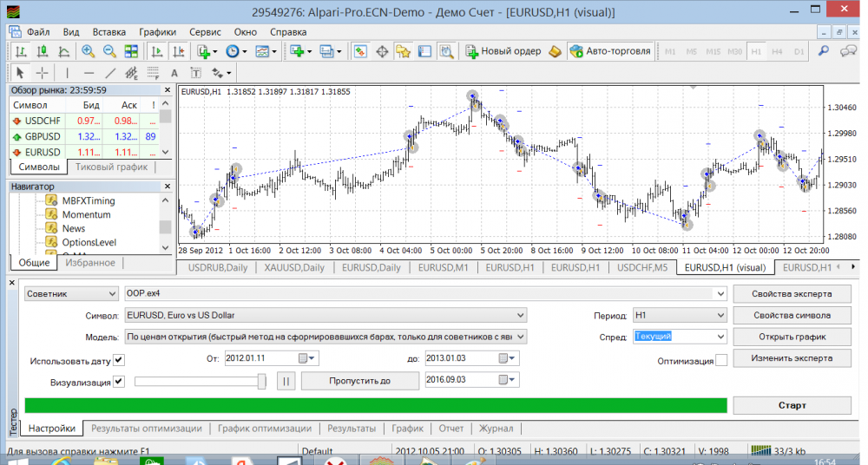868x465 pixels.
Task: Toggle the Terminal window icon
Action: click(424, 51)
